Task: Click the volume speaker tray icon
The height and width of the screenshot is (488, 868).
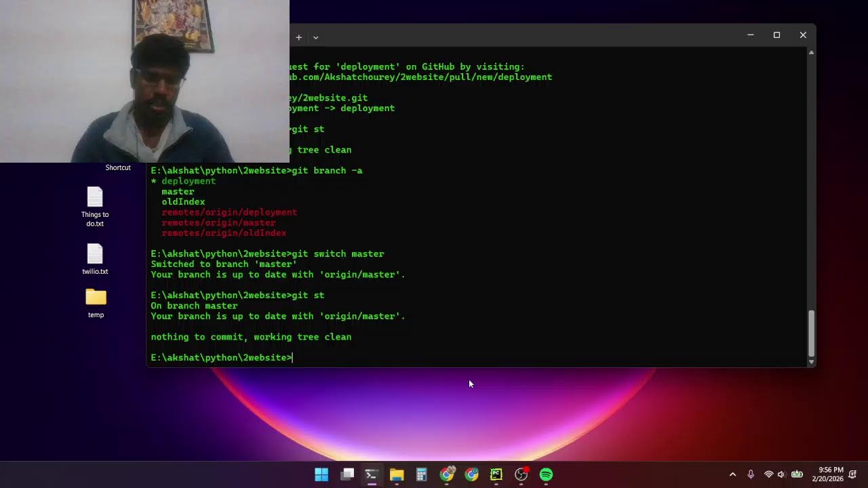Action: 781,474
